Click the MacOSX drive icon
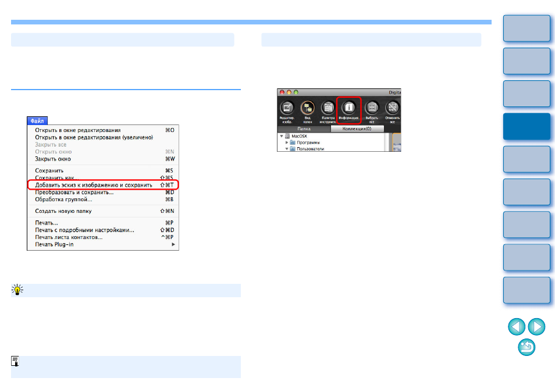The width and height of the screenshot is (555, 392). 287,136
